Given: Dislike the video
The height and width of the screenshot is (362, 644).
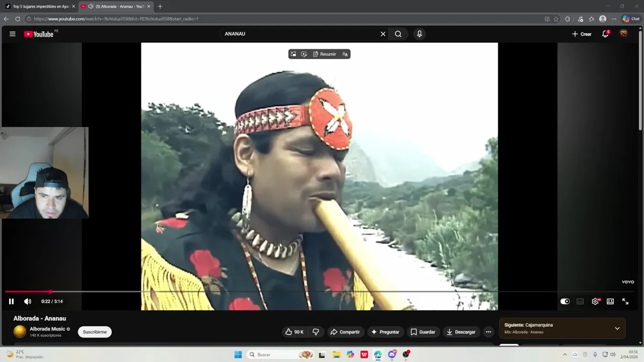Looking at the screenshot, I should pyautogui.click(x=316, y=332).
